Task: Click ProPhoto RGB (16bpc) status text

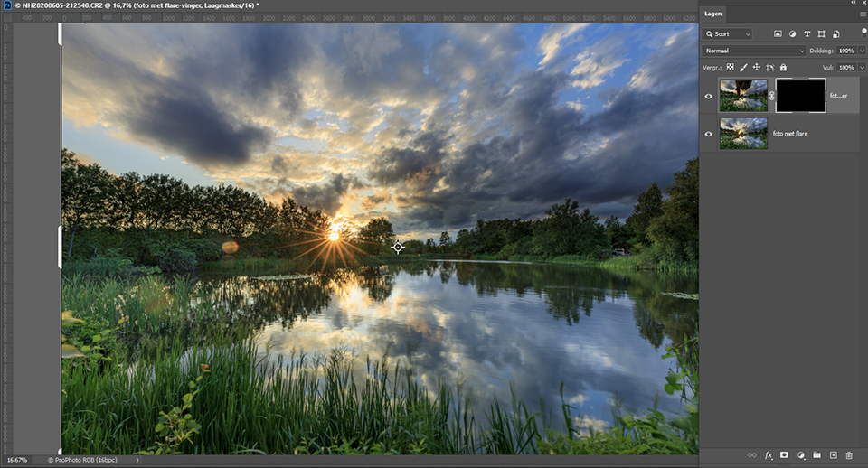Action: (x=82, y=460)
